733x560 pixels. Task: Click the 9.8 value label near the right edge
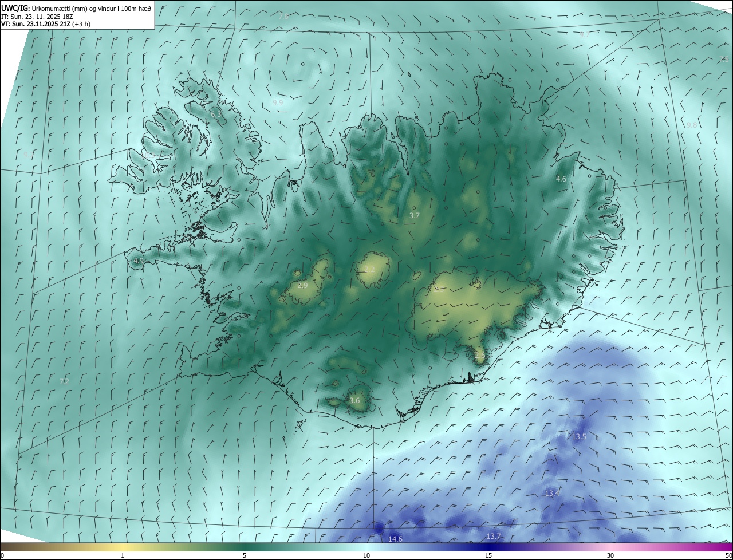[x=692, y=125]
